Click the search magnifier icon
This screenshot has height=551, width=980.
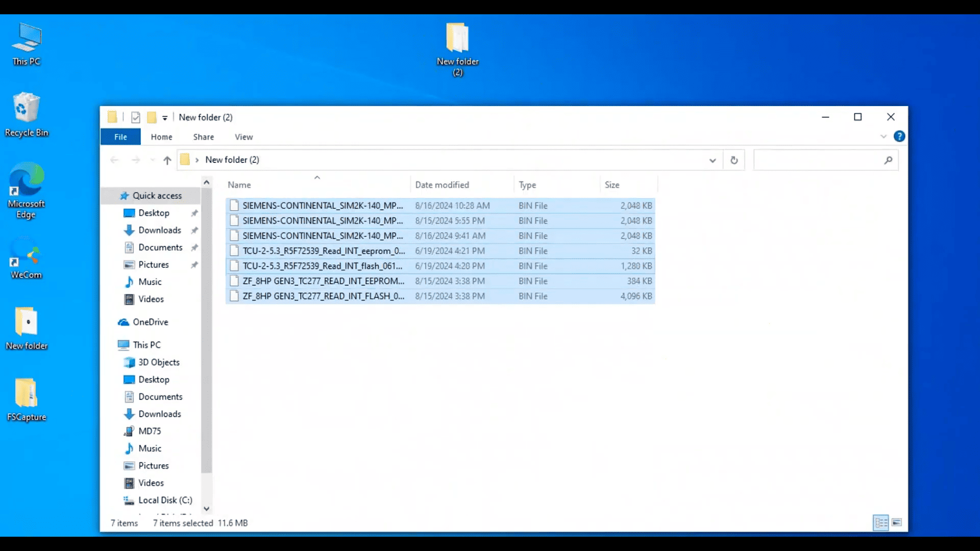click(x=889, y=160)
